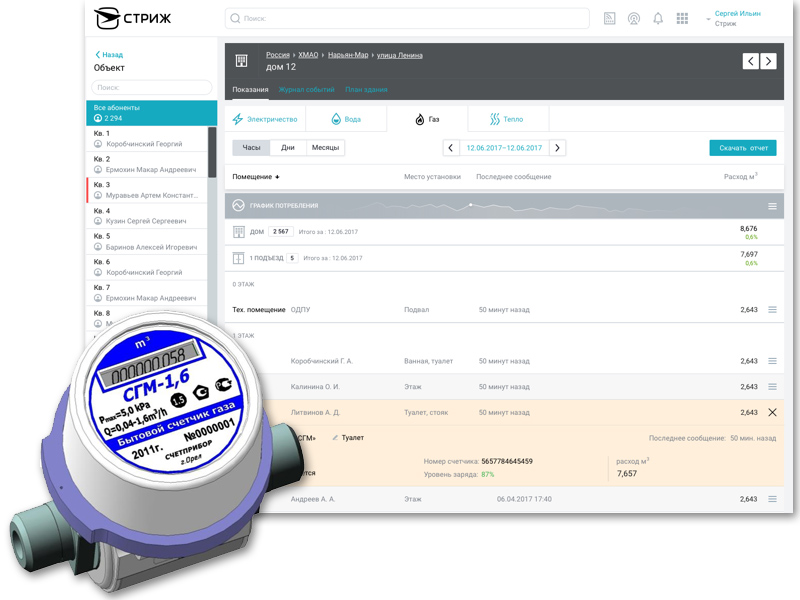Open menu for Коробчинский Г. А. row

point(772,361)
